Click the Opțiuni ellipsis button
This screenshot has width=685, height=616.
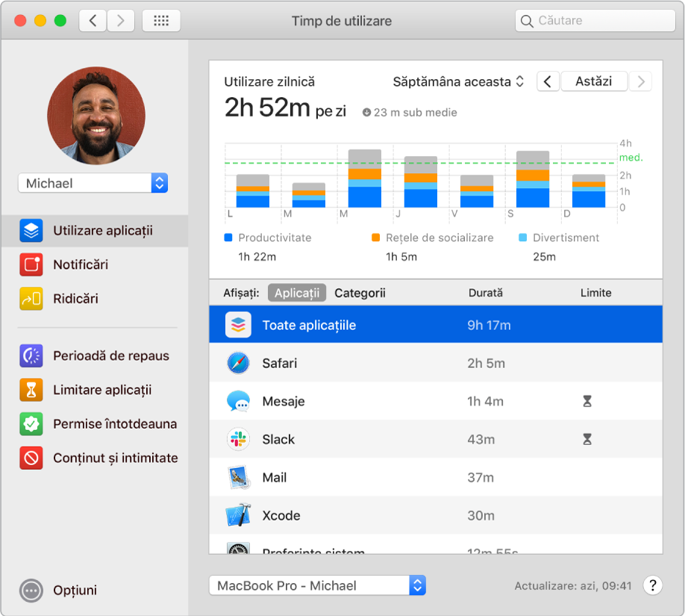click(31, 590)
